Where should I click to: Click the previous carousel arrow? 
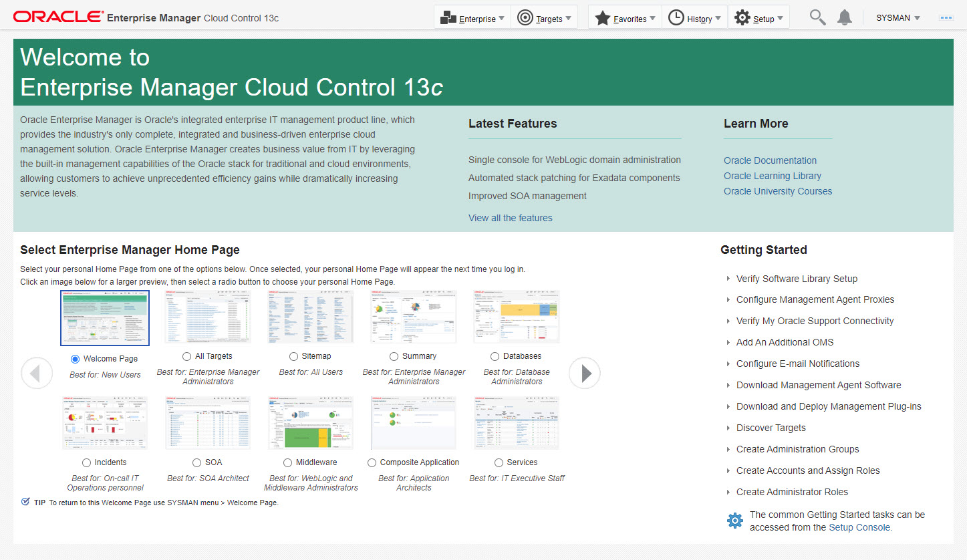coord(37,373)
